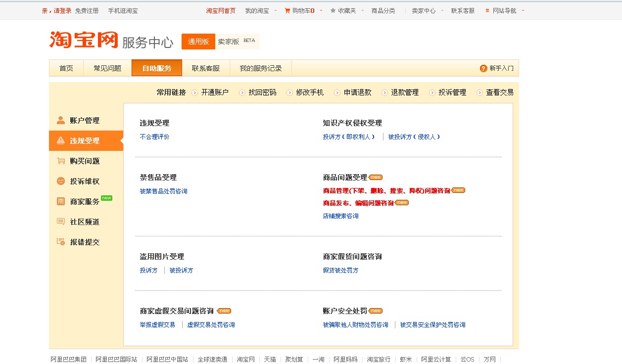Click the 淘宝旅行 footer link
This screenshot has height=364, width=622.
point(379,360)
